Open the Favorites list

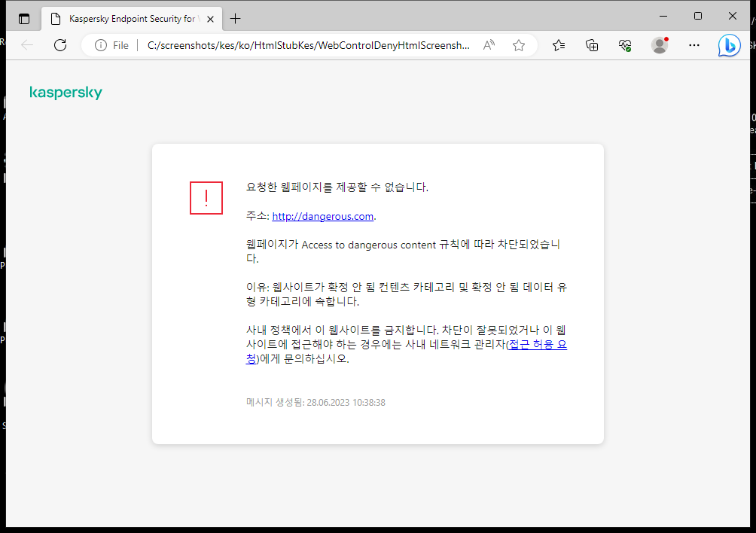point(559,45)
